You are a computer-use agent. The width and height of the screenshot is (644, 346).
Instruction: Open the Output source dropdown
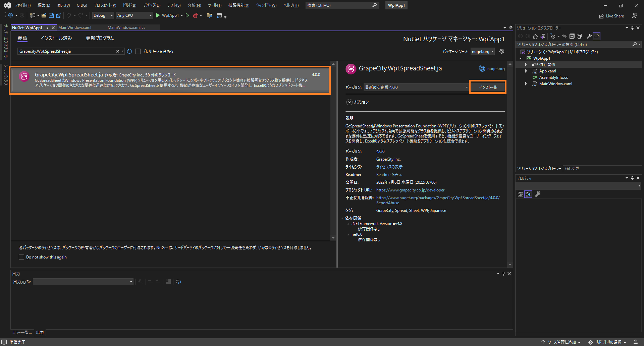point(83,282)
